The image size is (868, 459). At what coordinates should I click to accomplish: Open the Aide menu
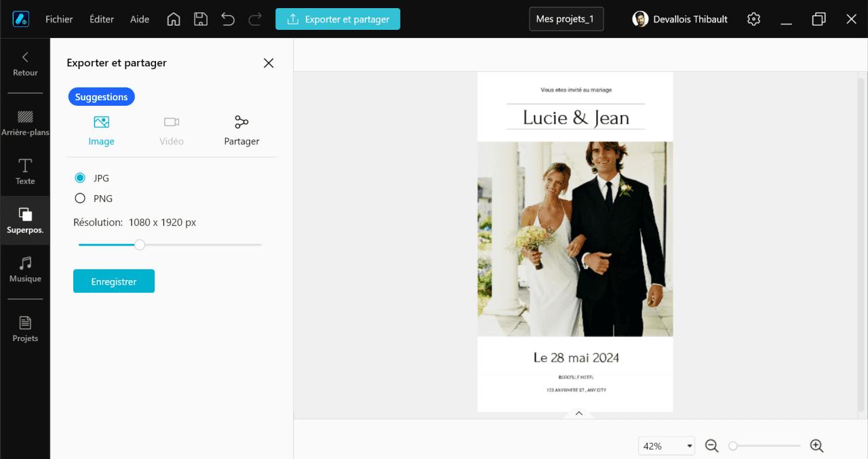pyautogui.click(x=140, y=19)
